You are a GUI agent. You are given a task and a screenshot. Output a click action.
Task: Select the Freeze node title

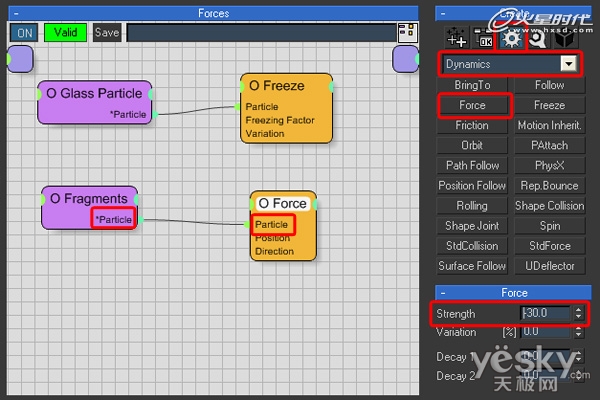pyautogui.click(x=277, y=86)
